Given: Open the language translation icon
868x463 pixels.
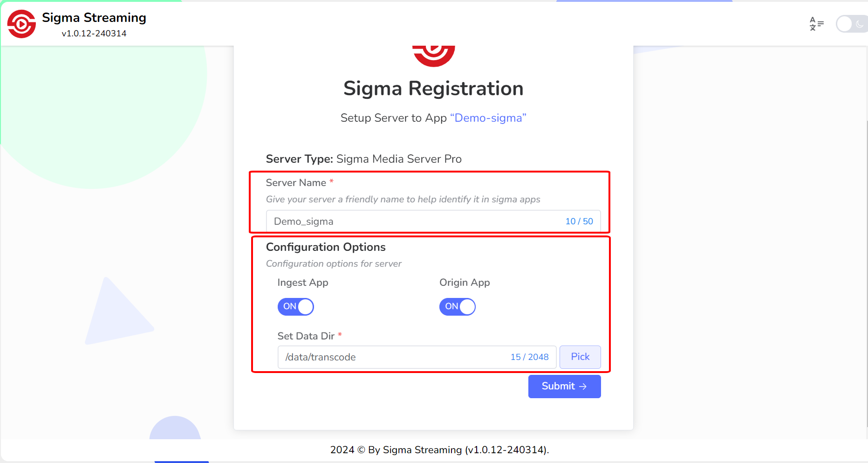Looking at the screenshot, I should 816,24.
